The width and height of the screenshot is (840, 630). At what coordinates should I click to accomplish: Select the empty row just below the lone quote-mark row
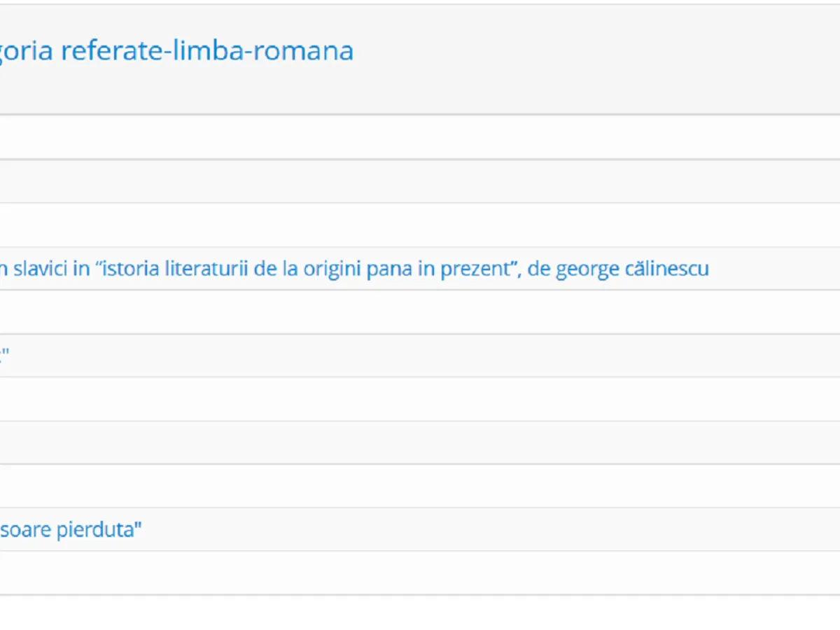[420, 399]
